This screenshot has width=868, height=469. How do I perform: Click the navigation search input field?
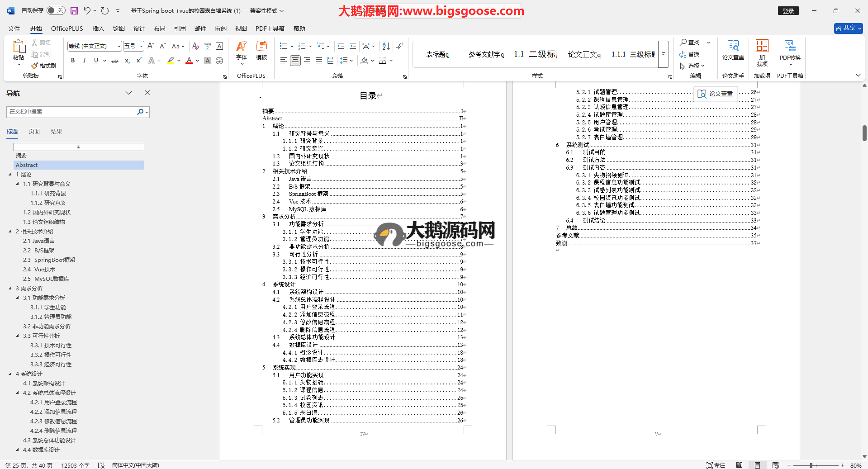72,112
